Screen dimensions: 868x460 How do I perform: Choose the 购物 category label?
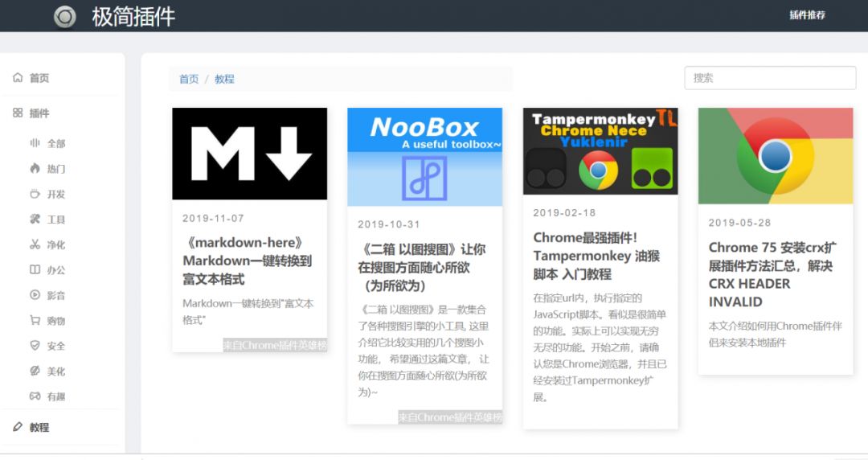(56, 320)
